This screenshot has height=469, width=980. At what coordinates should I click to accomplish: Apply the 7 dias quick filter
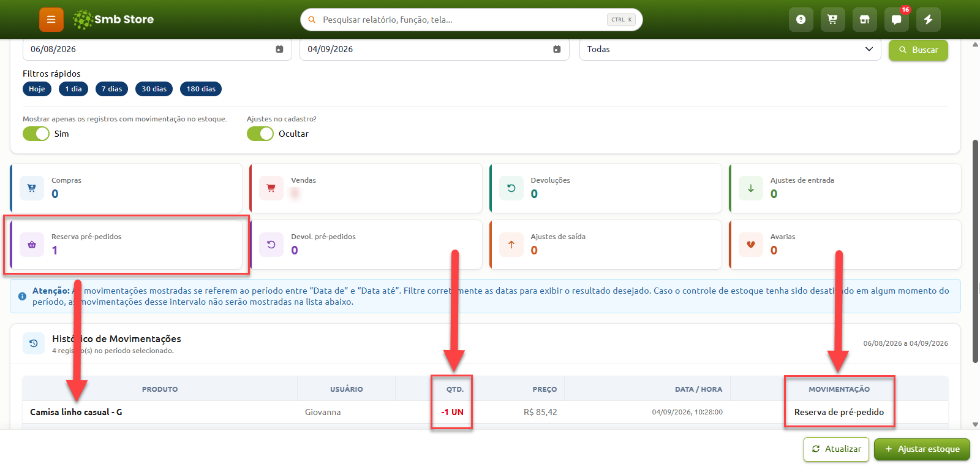tap(112, 89)
